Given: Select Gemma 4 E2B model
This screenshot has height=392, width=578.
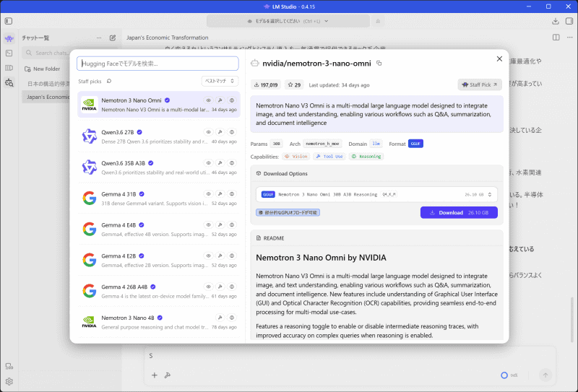Looking at the screenshot, I should 158,260.
